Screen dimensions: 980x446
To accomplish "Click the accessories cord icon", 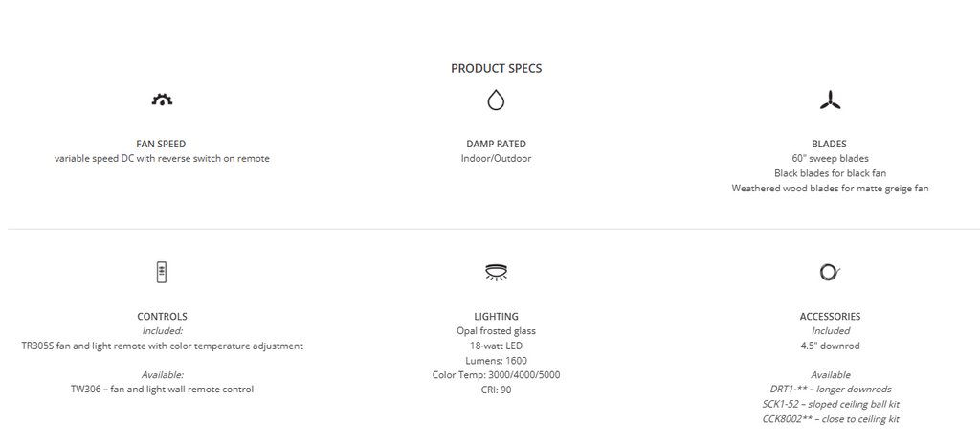I will click(830, 272).
